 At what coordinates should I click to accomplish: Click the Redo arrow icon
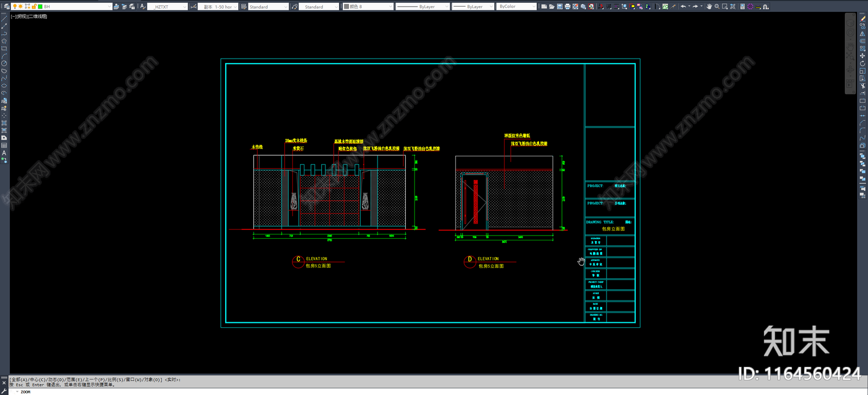coord(695,7)
